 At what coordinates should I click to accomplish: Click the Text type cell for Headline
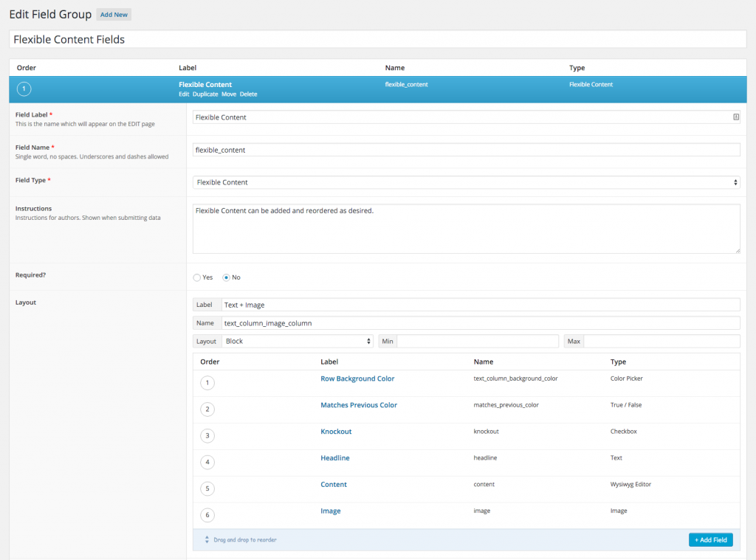(x=616, y=458)
